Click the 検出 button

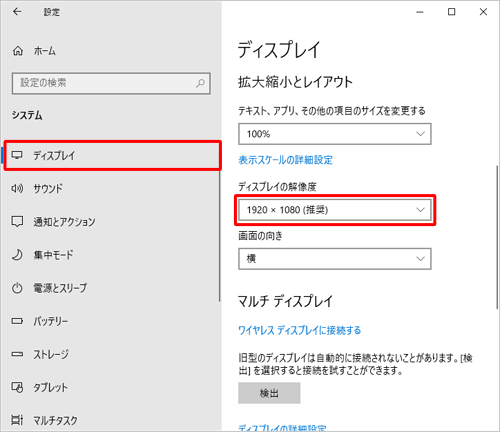tap(269, 393)
